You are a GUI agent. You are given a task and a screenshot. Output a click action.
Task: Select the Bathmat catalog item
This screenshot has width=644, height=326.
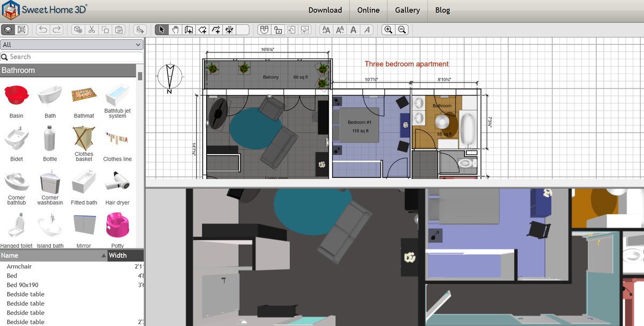coord(84,100)
